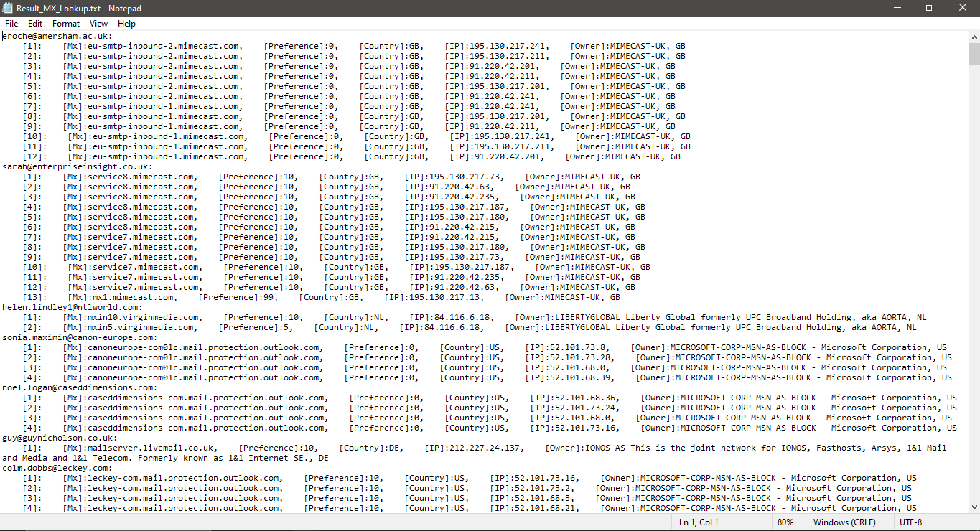Image resolution: width=980 pixels, height=531 pixels.
Task: Open the File menu
Action: tap(11, 24)
